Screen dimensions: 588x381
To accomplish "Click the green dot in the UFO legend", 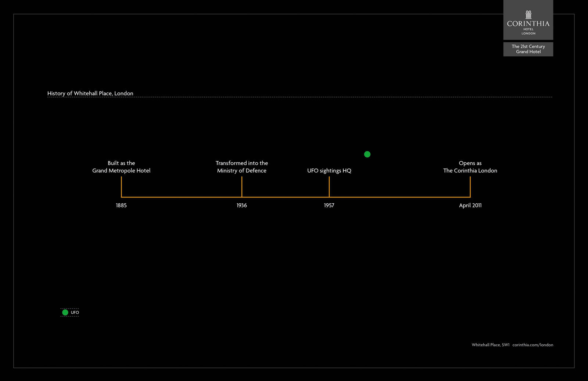I will [x=65, y=312].
